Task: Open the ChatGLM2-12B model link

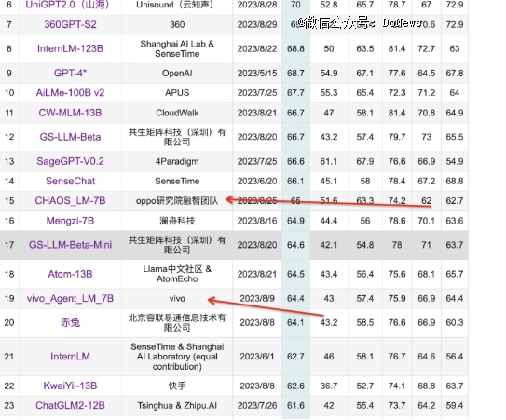Action: tap(70, 405)
